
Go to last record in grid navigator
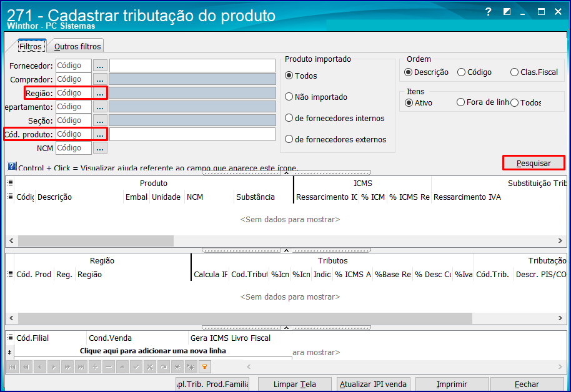81,367
